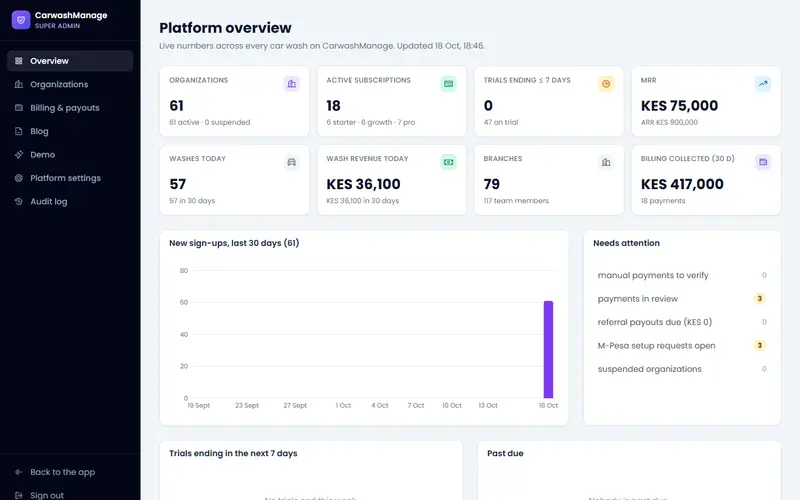Open the Overview menu item
Image resolution: width=800 pixels, height=500 pixels.
[x=70, y=61]
